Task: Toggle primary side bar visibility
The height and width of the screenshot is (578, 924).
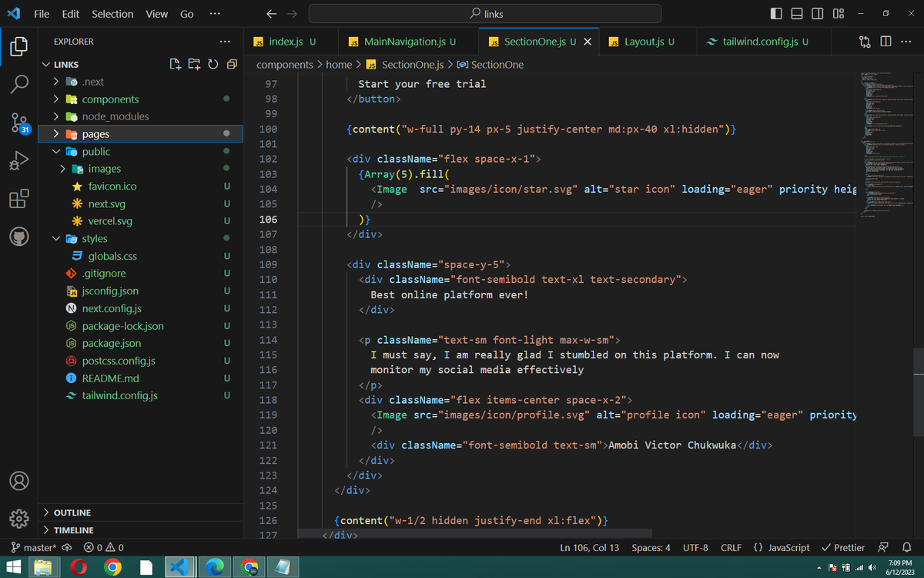Action: [x=776, y=14]
